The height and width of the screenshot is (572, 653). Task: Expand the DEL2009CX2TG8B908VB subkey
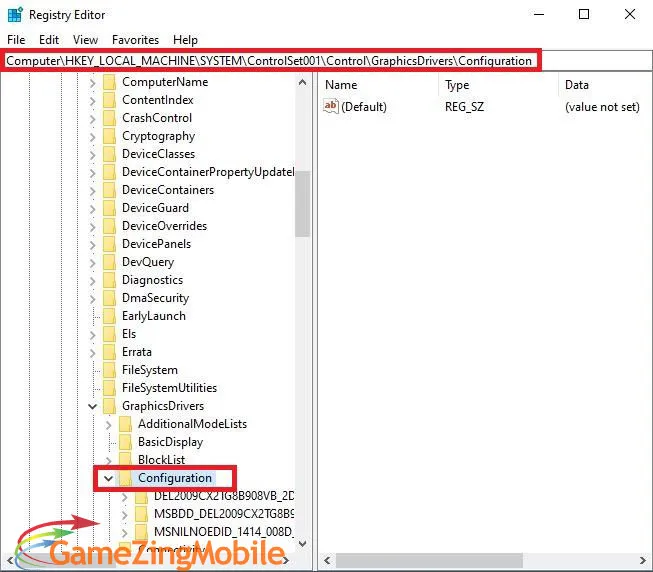coord(125,497)
